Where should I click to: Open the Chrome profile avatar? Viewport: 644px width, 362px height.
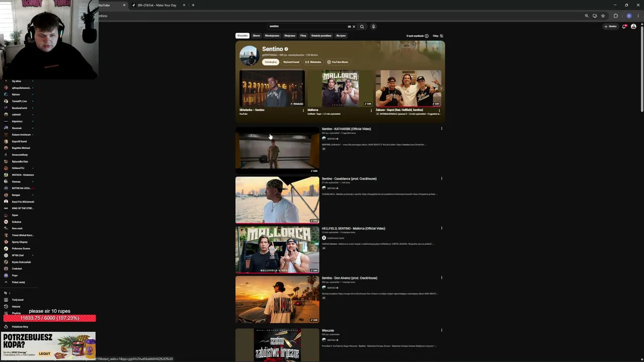[x=629, y=16]
